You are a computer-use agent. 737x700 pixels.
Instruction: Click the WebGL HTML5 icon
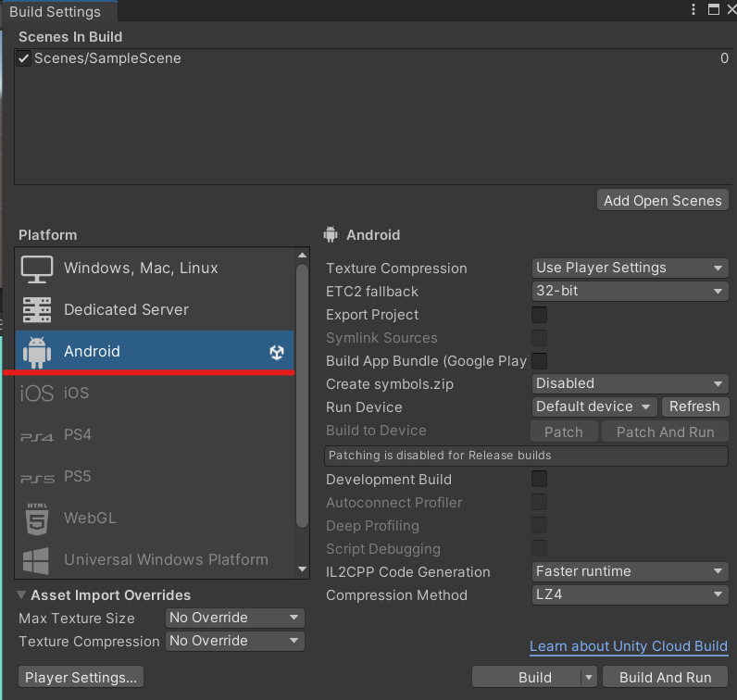tap(37, 519)
